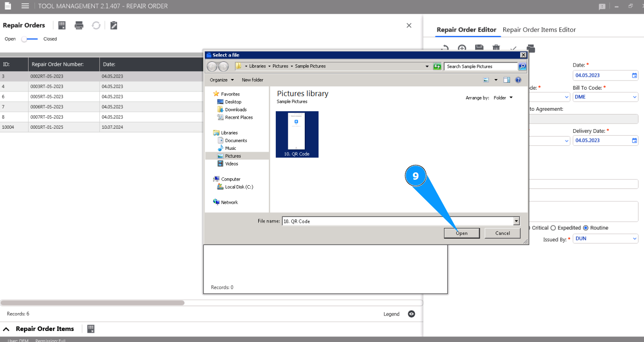Close the Repair Orders panel with X
Viewport: 644px width, 342px height.
409,25
